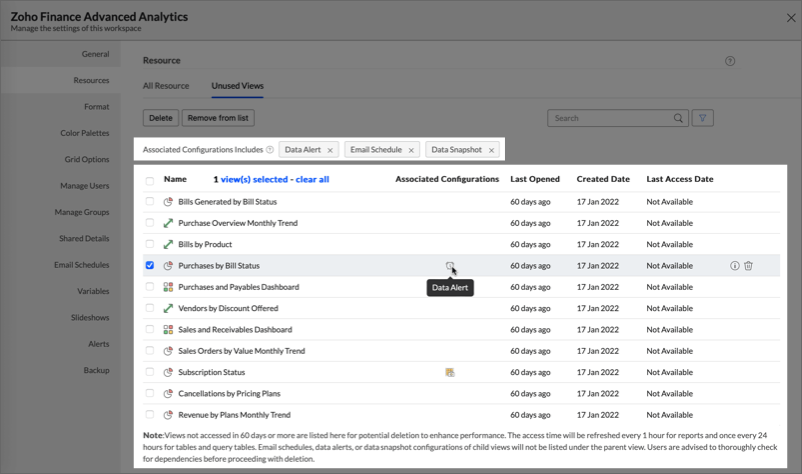
Task: Remove the Data Alert filter chip
Action: 330,150
